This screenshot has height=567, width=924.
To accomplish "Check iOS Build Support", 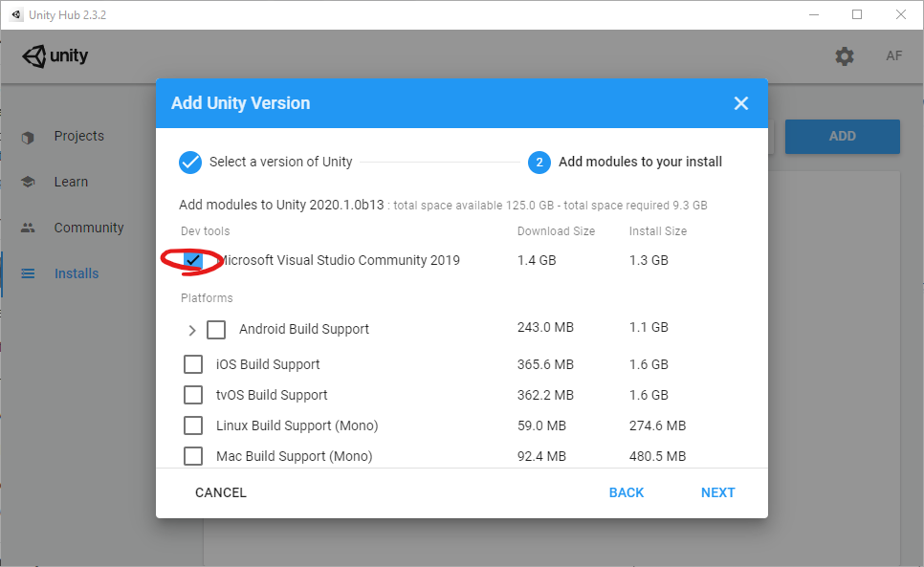I will pyautogui.click(x=193, y=364).
